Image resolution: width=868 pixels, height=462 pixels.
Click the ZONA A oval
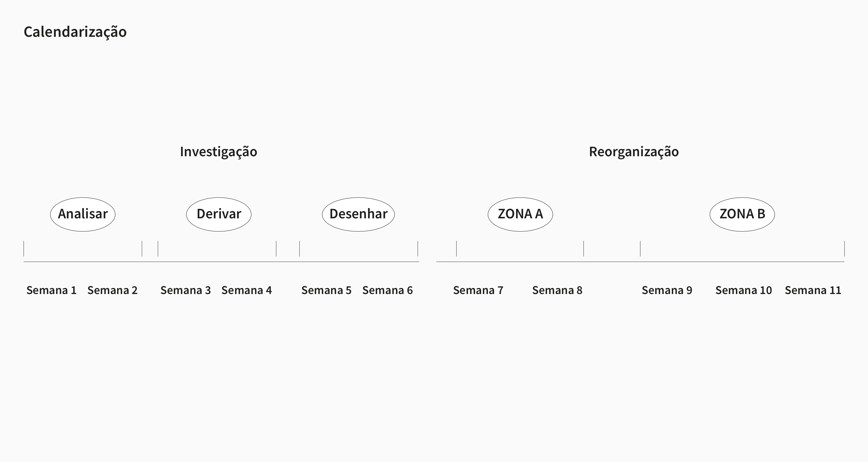click(520, 214)
